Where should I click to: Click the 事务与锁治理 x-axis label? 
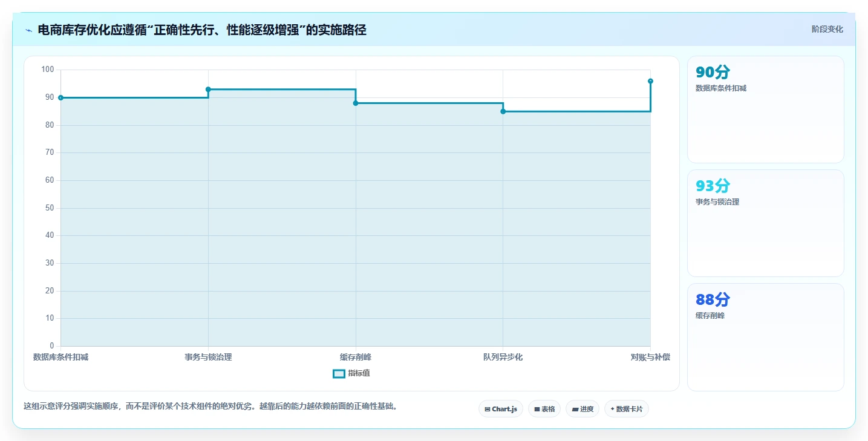point(208,358)
